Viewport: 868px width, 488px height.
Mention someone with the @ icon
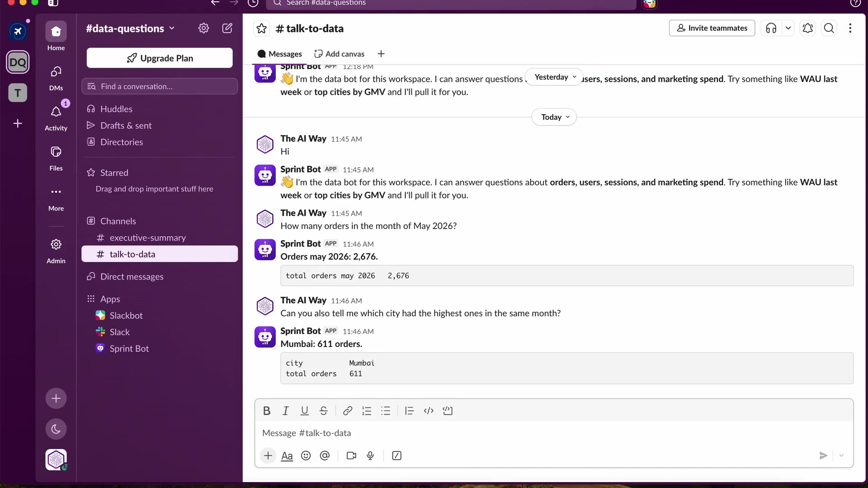325,455
